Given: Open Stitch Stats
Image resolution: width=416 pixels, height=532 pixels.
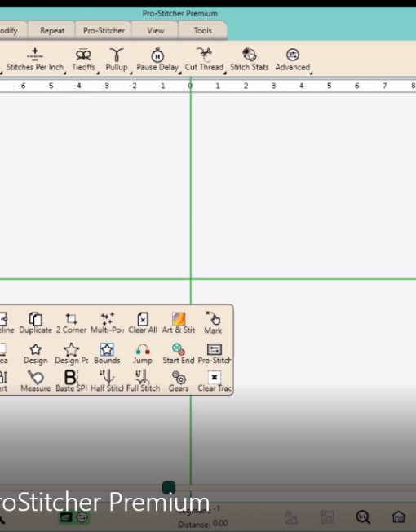Looking at the screenshot, I should pyautogui.click(x=250, y=60).
